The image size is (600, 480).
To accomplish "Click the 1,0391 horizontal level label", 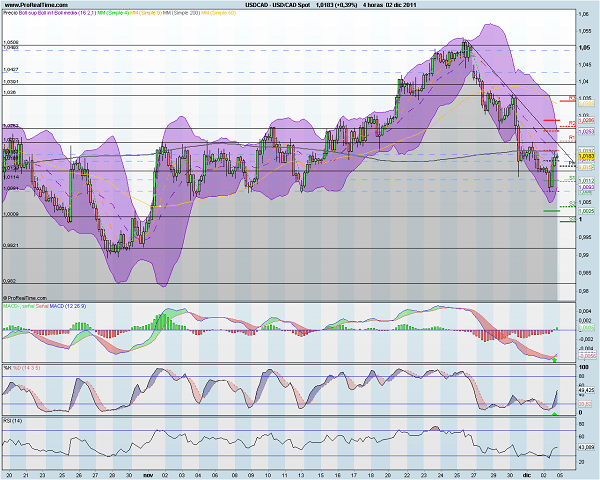I will [11, 82].
